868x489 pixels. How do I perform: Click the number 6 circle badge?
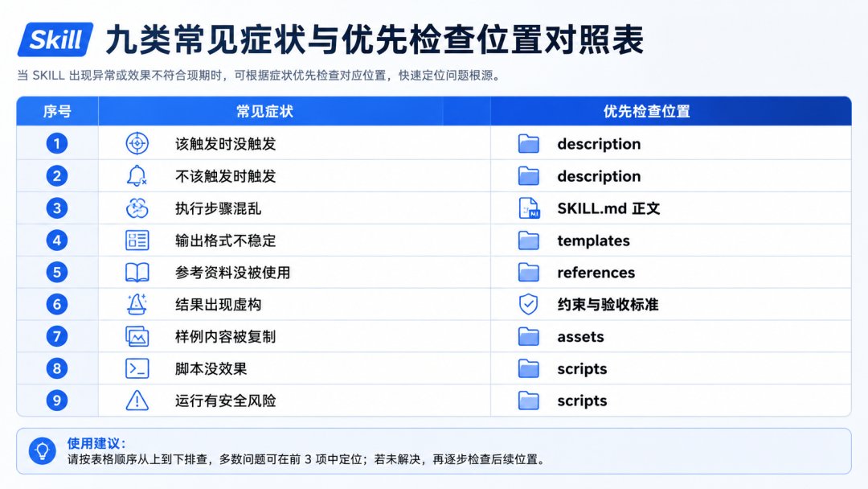pos(56,304)
